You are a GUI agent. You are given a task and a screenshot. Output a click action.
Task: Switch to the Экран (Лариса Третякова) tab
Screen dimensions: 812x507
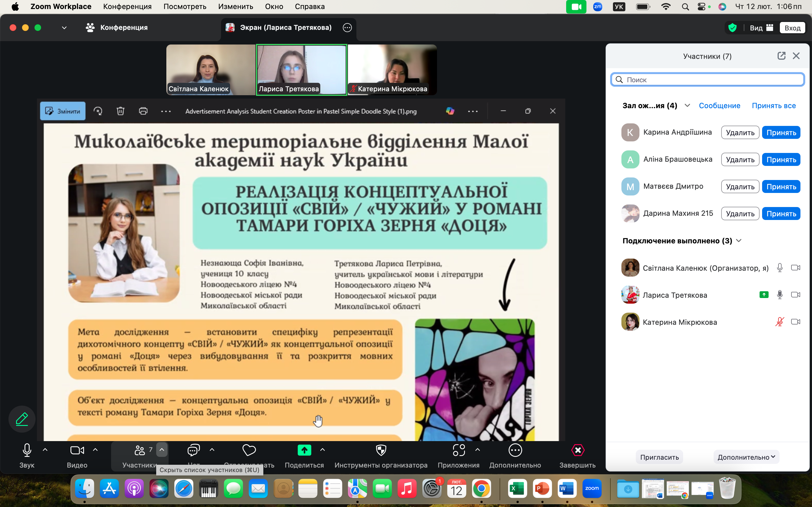coord(286,28)
